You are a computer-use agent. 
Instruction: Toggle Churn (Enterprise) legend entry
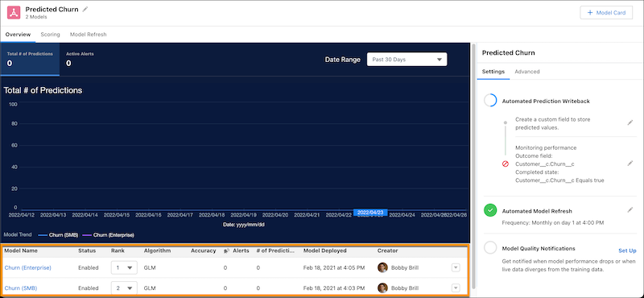tap(108, 235)
